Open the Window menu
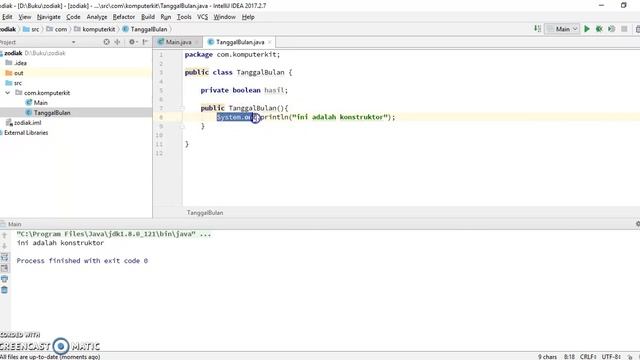Image resolution: width=640 pixels, height=360 pixels. point(224,17)
